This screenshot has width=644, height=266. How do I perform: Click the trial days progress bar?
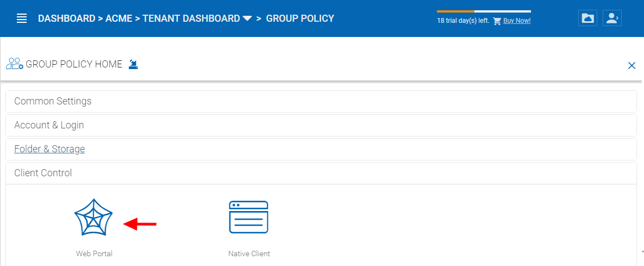(x=484, y=11)
